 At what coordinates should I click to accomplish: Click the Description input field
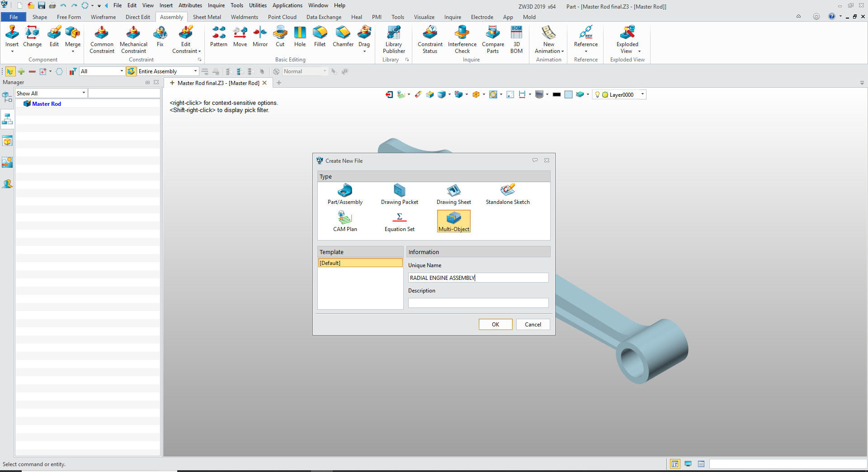click(478, 303)
